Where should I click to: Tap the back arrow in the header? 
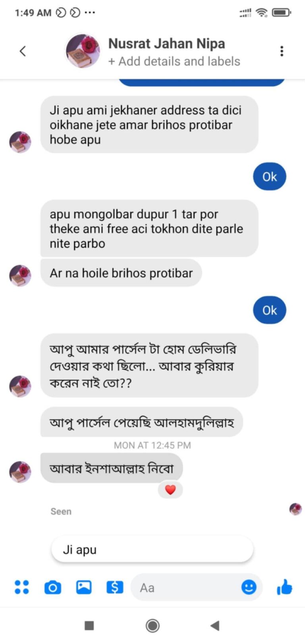[x=23, y=51]
